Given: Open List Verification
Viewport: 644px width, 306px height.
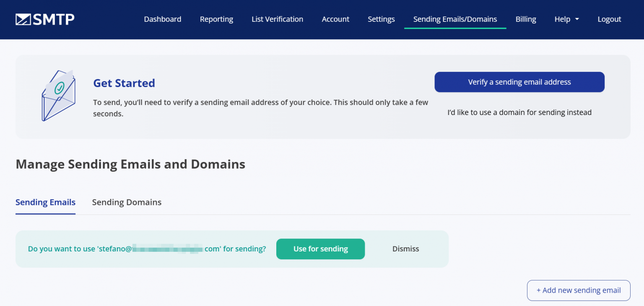Looking at the screenshot, I should pos(277,19).
